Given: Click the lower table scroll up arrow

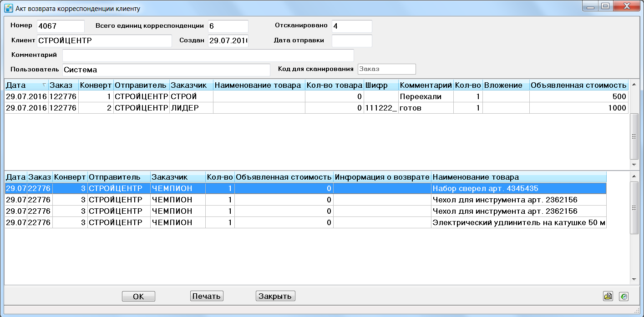Looking at the screenshot, I should tap(634, 176).
